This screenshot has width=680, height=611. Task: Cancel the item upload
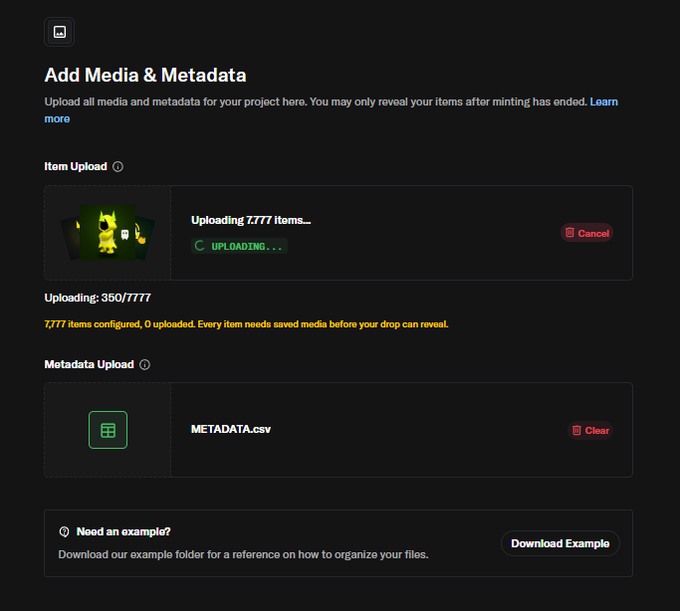(587, 233)
